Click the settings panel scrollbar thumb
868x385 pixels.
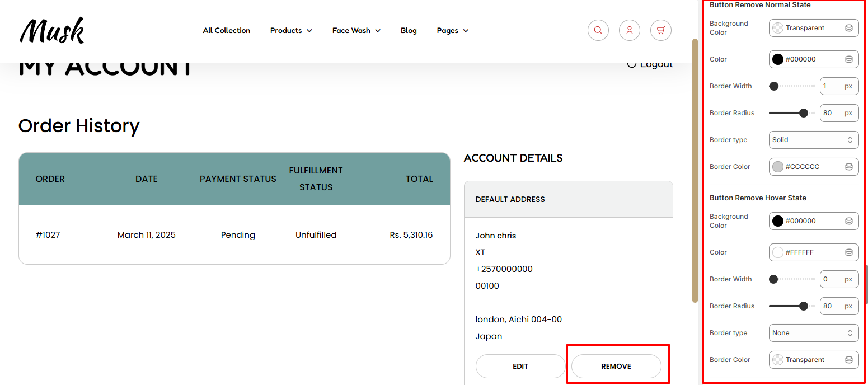click(866, 284)
